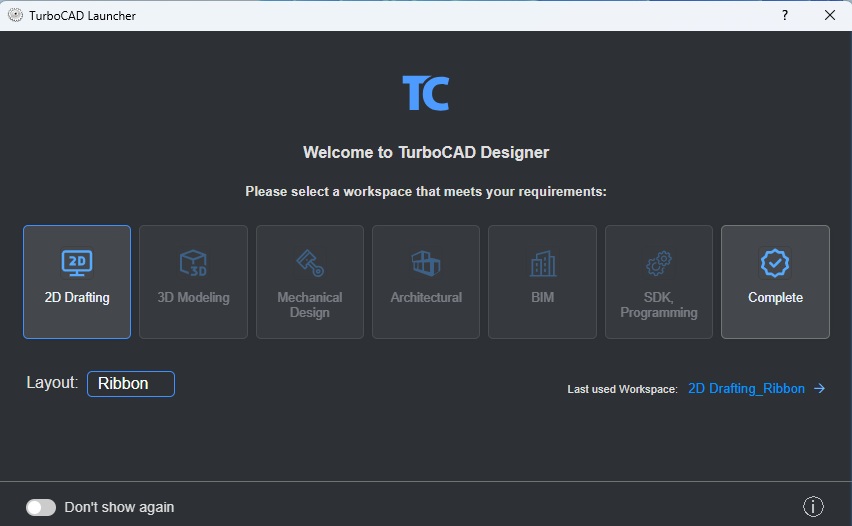The height and width of the screenshot is (526, 852).
Task: Click the TurboCAD Launcher title bar icon
Action: click(15, 15)
